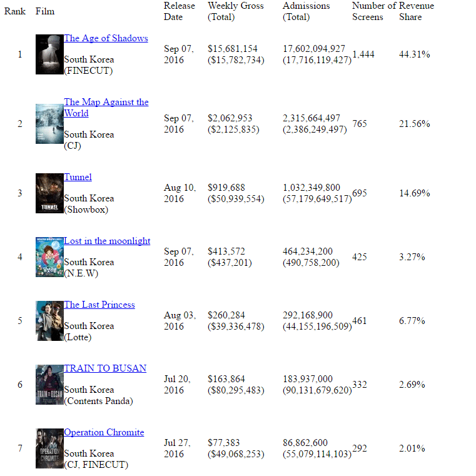This screenshot has width=476, height=476.
Task: Click Lost in the moonlight poster image
Action: 49,257
